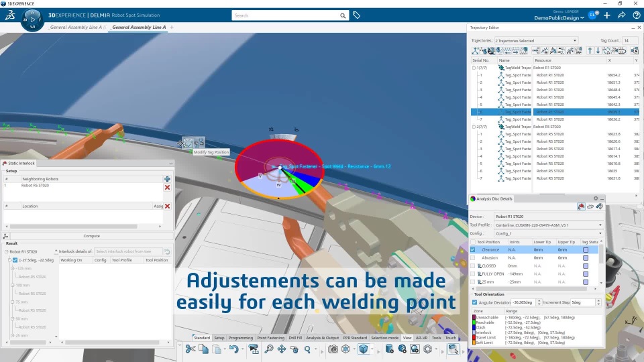Click the Move Down arrow in Trajectory Editor
Screen dimensions: 644x362
tap(598, 50)
